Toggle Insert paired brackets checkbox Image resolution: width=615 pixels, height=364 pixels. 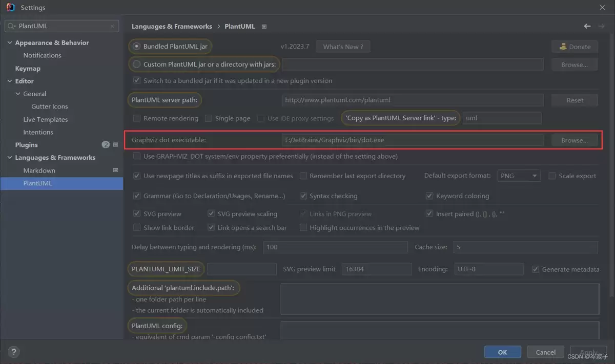pos(429,213)
